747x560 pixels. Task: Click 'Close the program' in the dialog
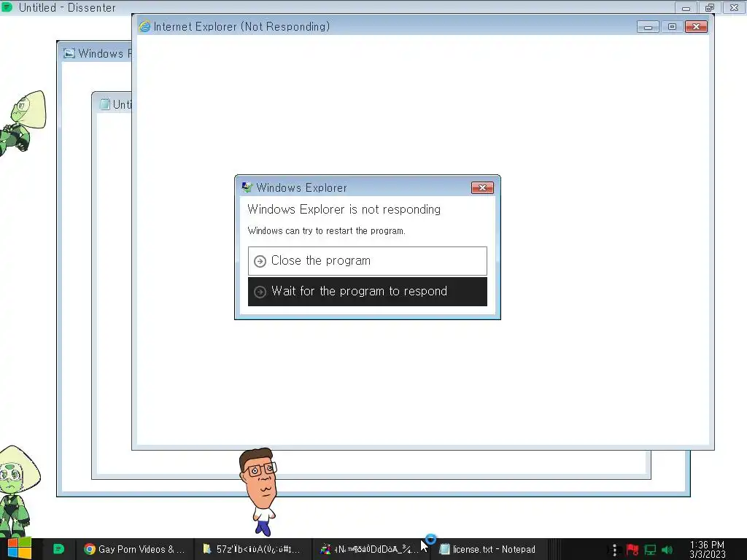368,261
